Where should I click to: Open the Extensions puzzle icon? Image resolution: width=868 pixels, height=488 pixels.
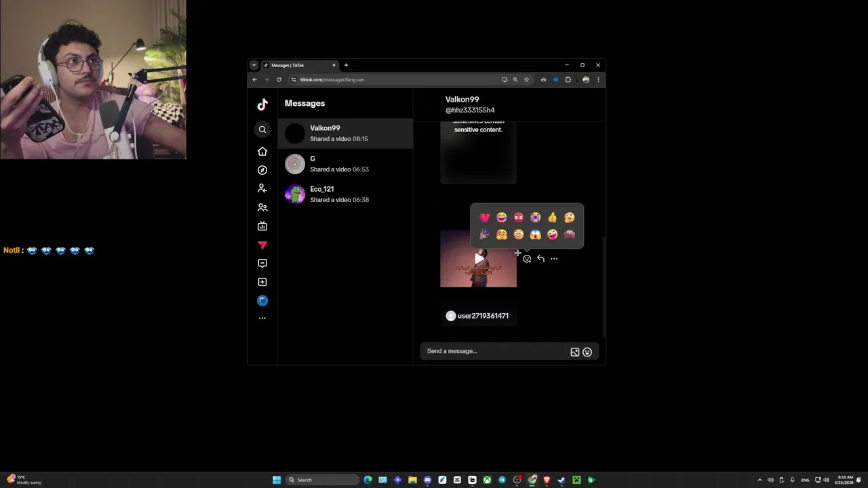568,79
